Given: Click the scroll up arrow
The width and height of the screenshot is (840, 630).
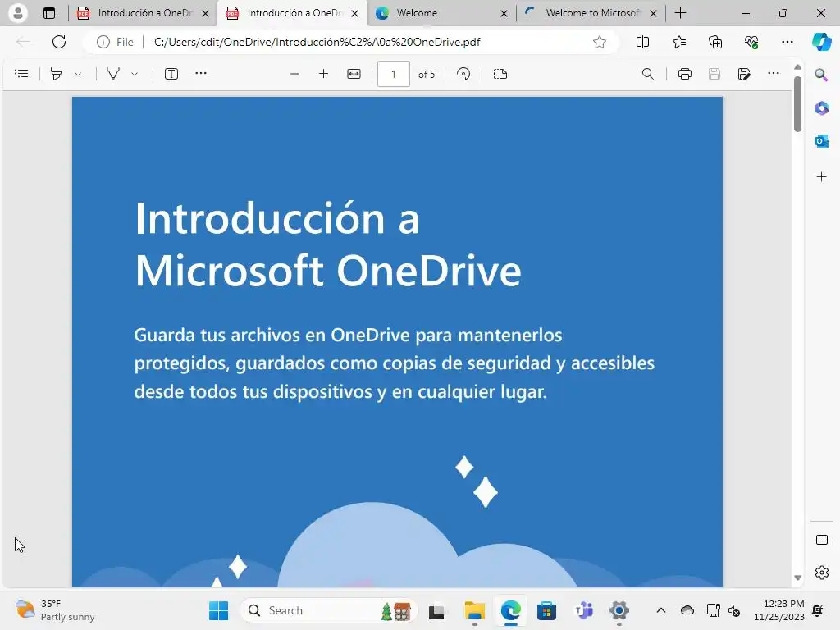Looking at the screenshot, I should tap(797, 67).
